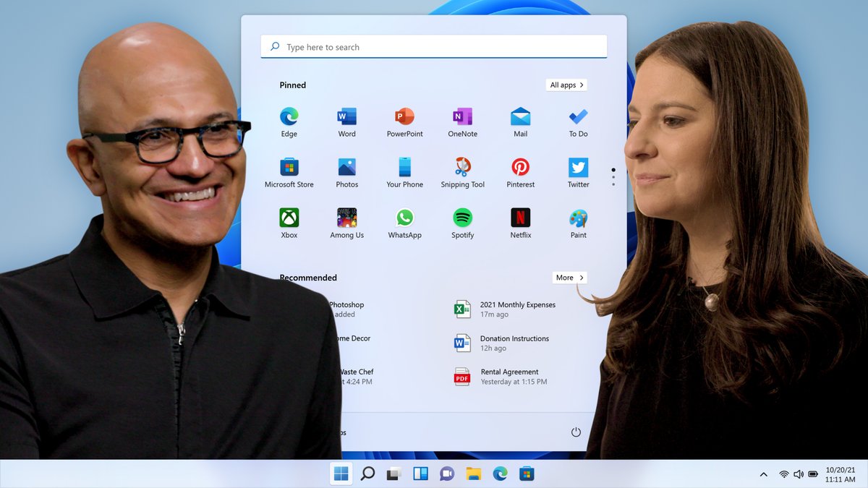The image size is (868, 488).
Task: Click the 'Recommended' section heading
Action: click(x=308, y=278)
